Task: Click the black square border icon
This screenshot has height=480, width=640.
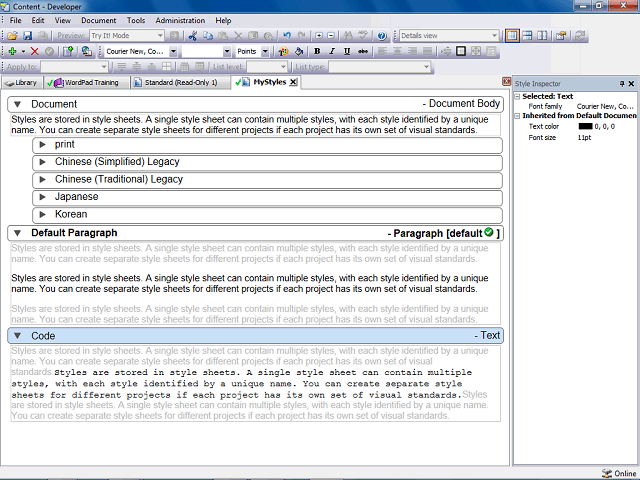Action: coord(461,51)
